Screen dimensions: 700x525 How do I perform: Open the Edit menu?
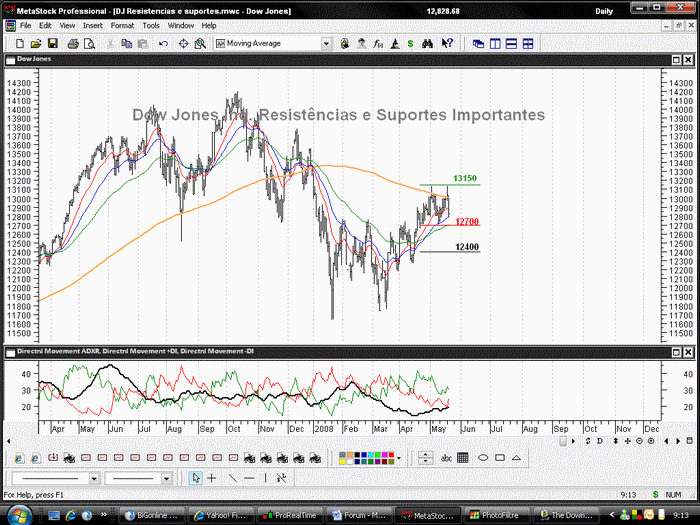pyautogui.click(x=45, y=25)
